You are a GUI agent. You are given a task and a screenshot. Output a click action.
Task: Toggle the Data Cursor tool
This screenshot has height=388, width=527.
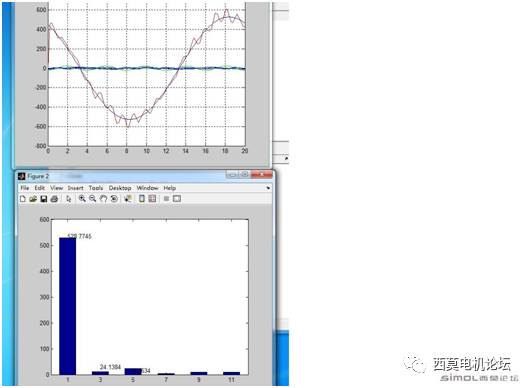coord(128,199)
